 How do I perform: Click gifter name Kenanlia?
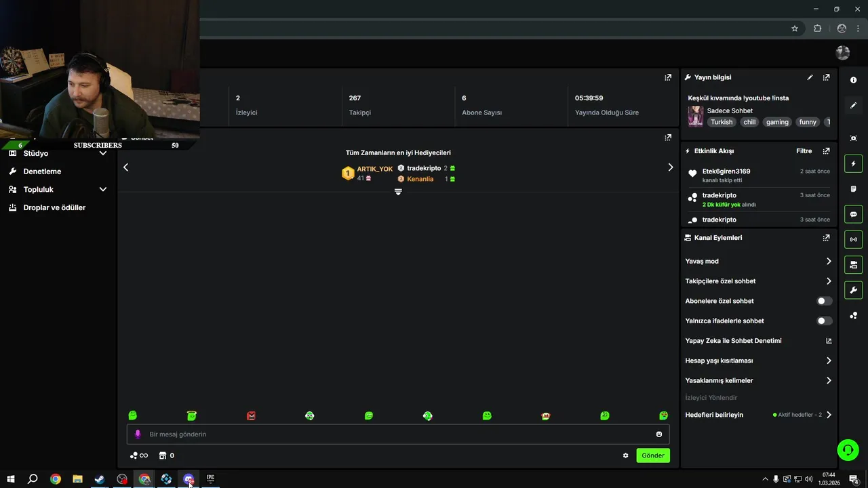tap(420, 179)
